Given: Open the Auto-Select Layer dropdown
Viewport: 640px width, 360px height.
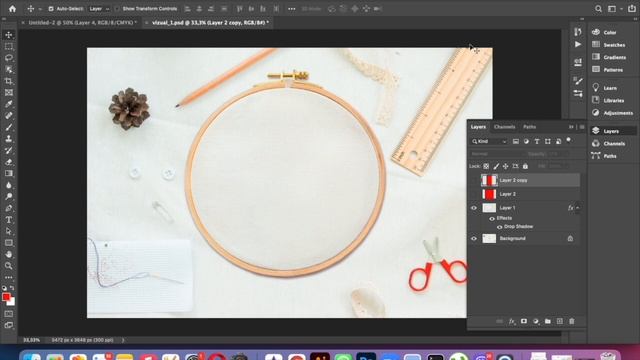Looking at the screenshot, I should coord(99,9).
